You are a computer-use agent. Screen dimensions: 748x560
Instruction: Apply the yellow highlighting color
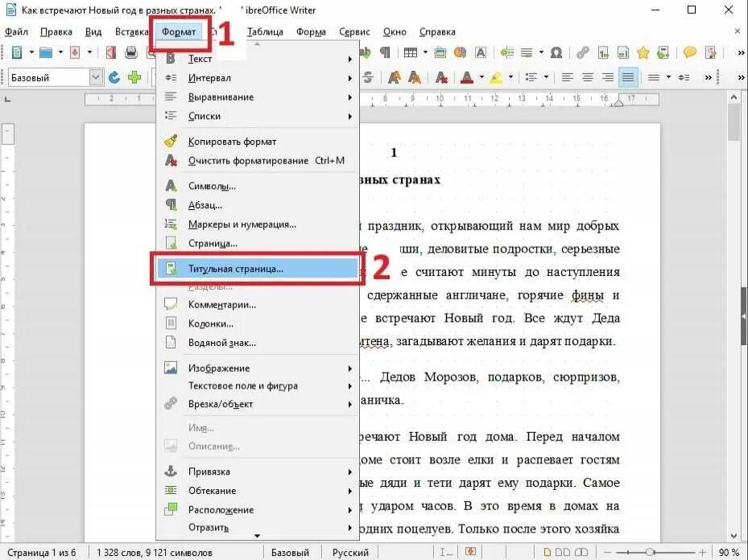[x=496, y=77]
